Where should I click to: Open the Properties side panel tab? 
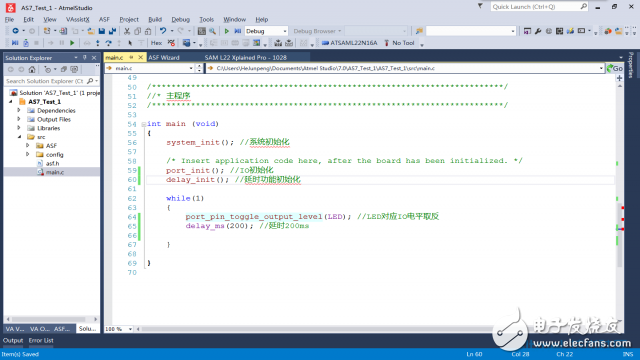(631, 65)
